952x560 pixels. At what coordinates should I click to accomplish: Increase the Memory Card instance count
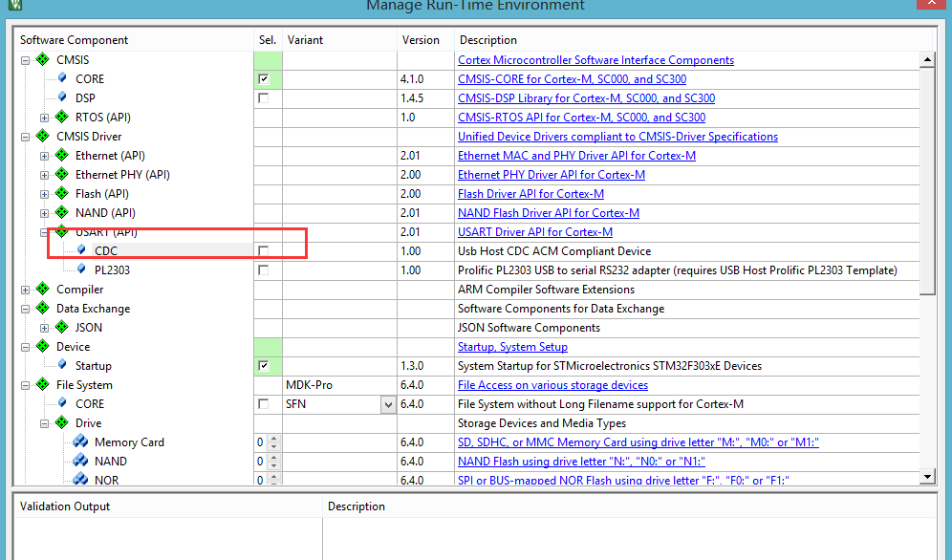point(273,439)
